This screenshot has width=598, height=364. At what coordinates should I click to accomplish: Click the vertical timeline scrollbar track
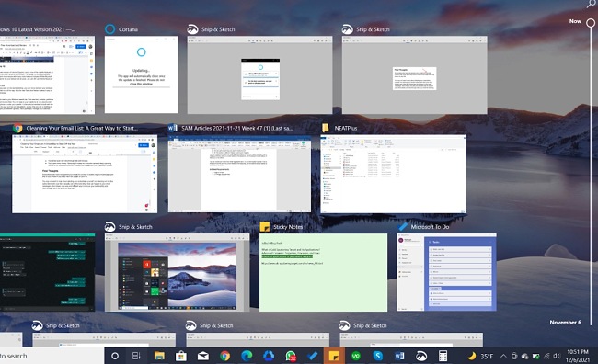coord(592,176)
